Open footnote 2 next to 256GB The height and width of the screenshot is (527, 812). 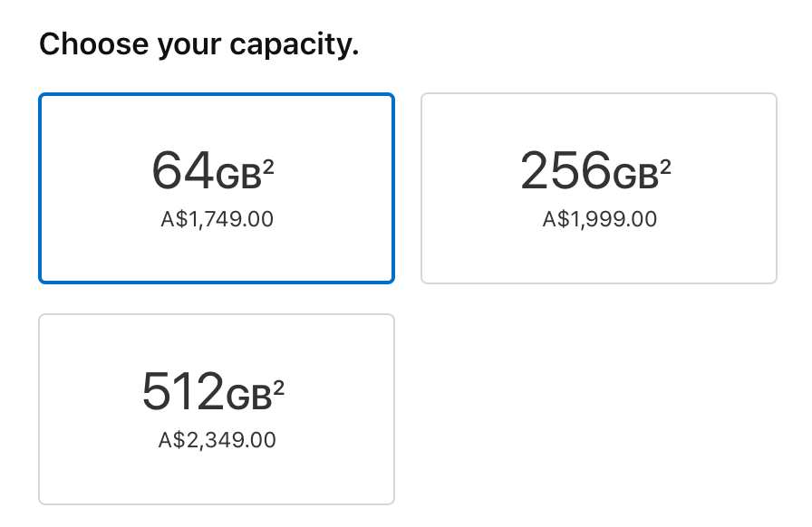pyautogui.click(x=666, y=167)
